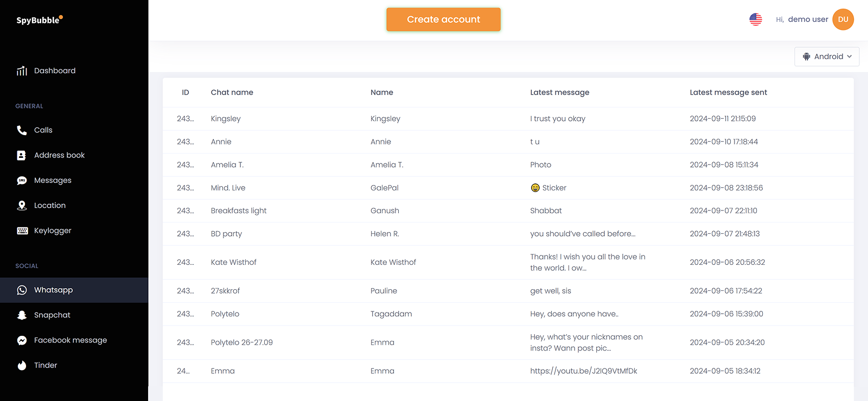Click the name Ganush

tap(385, 211)
